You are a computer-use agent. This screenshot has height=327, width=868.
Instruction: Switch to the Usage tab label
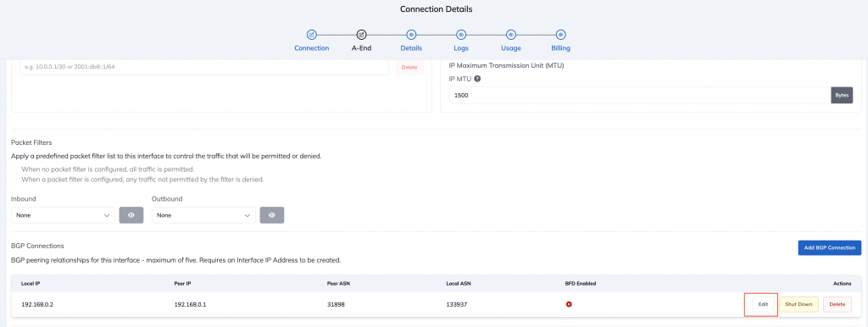click(x=511, y=48)
